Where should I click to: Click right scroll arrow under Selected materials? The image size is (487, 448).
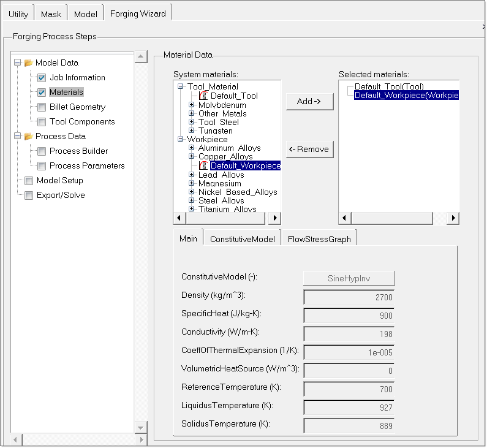(453, 218)
